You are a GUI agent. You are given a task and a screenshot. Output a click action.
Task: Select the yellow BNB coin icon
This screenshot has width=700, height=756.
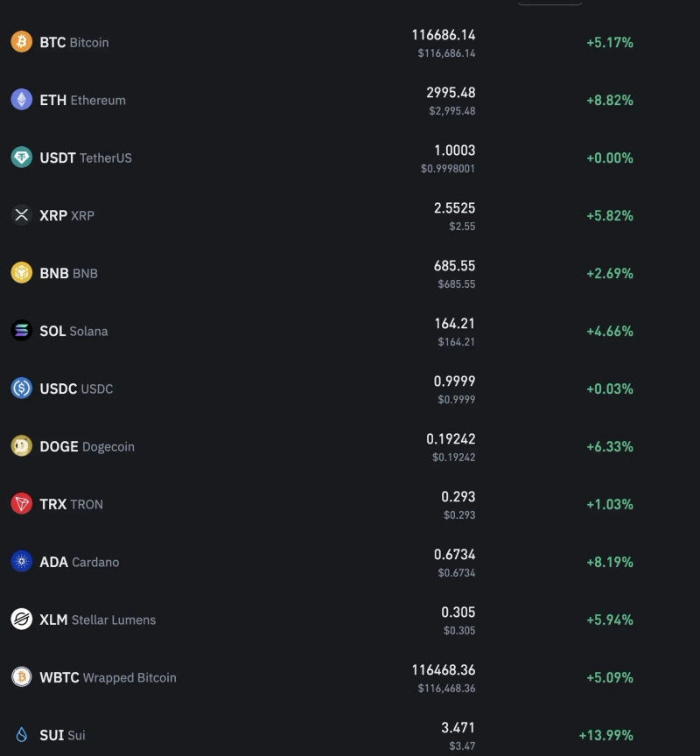coord(21,273)
